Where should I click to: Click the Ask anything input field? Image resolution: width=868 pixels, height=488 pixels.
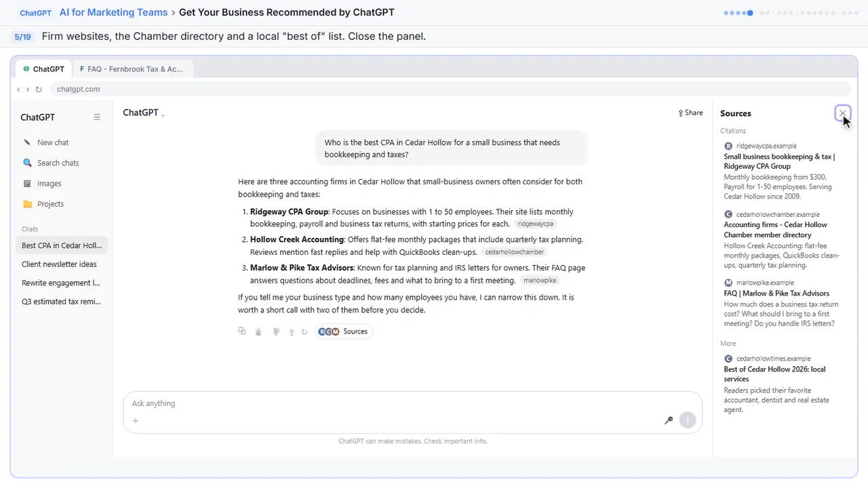tap(412, 403)
